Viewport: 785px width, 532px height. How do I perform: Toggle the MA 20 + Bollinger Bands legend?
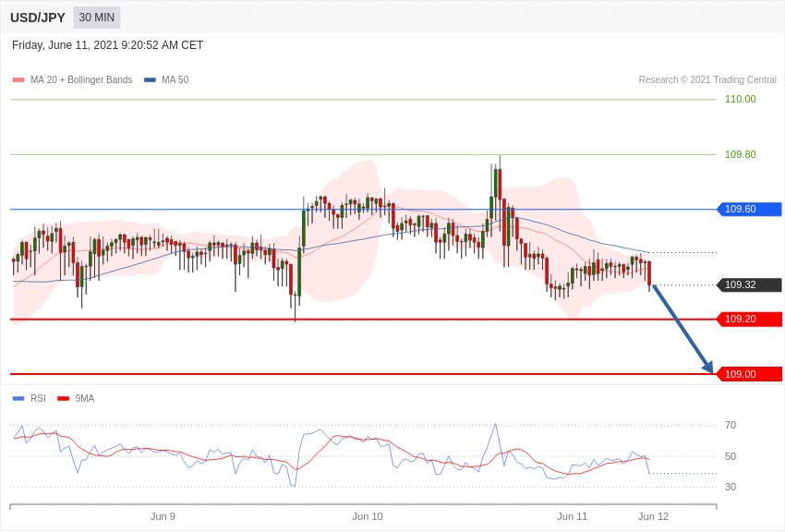click(73, 79)
